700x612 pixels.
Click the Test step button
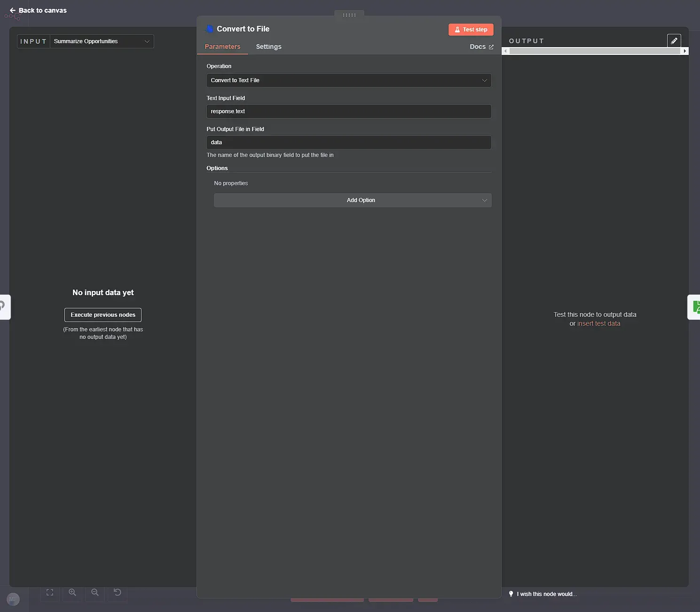[x=471, y=29]
